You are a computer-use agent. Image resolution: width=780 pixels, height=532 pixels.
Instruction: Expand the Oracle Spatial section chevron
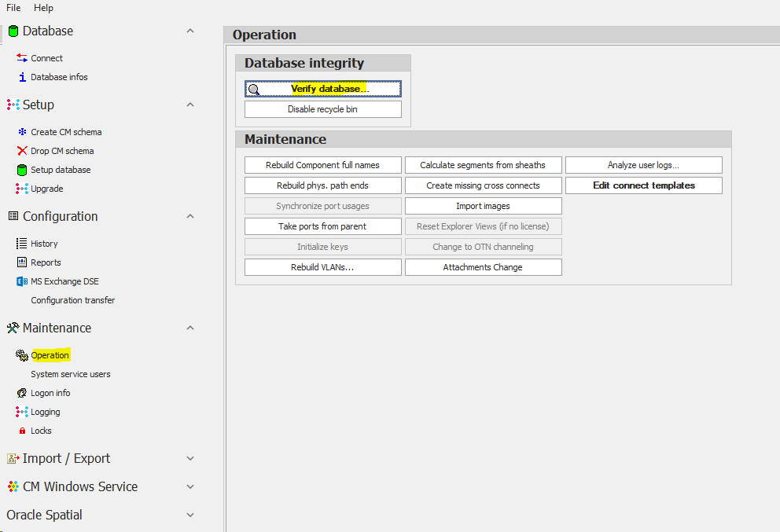[190, 515]
